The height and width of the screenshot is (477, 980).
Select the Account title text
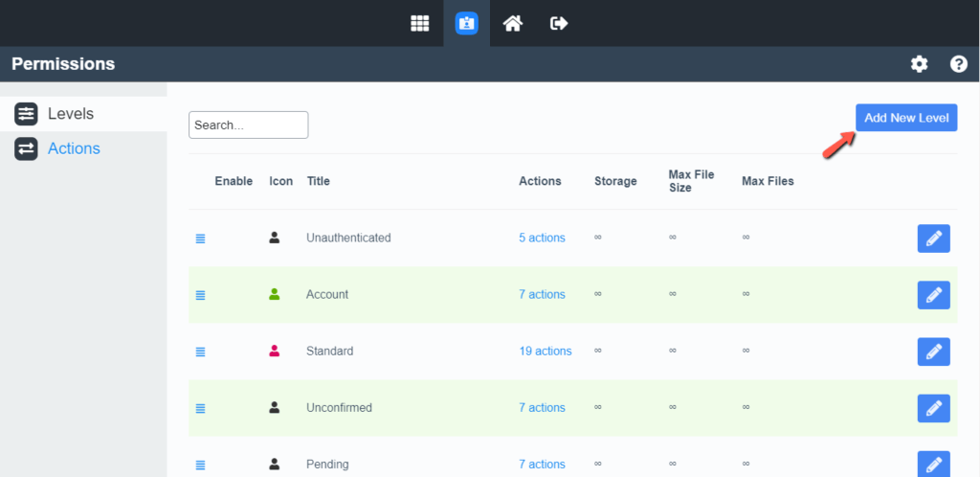coord(327,294)
